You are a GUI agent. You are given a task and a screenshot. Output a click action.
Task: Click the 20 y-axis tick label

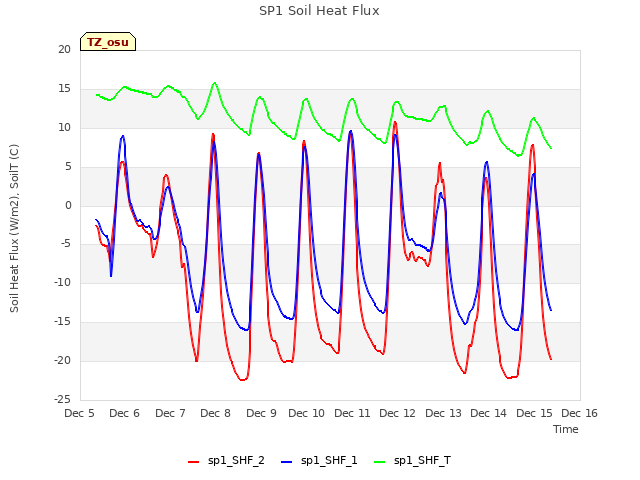coord(64,50)
